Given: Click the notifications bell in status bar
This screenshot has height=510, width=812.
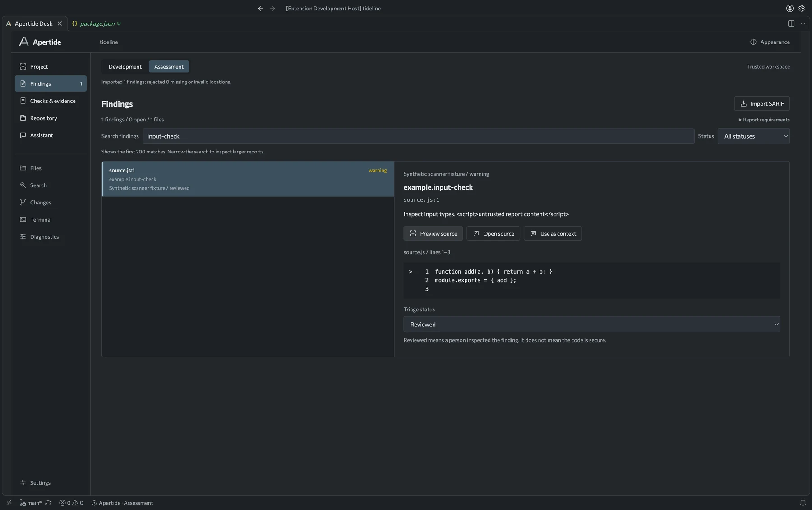Looking at the screenshot, I should pyautogui.click(x=803, y=503).
